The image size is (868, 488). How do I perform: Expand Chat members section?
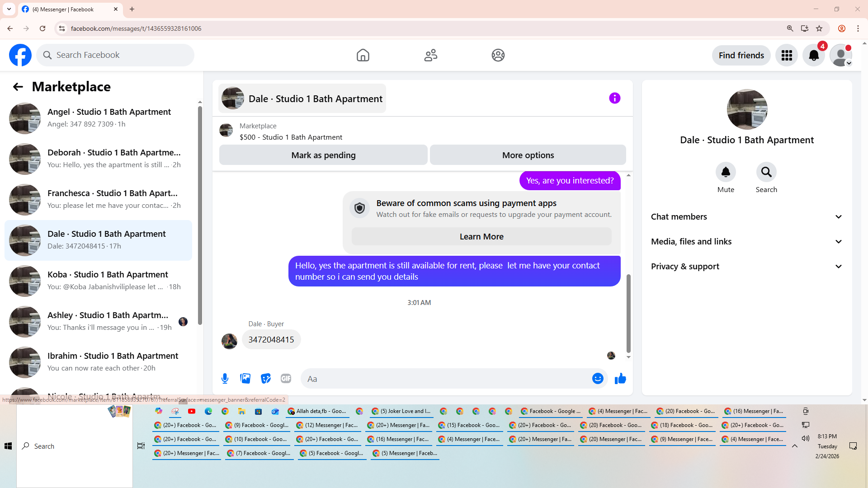747,217
